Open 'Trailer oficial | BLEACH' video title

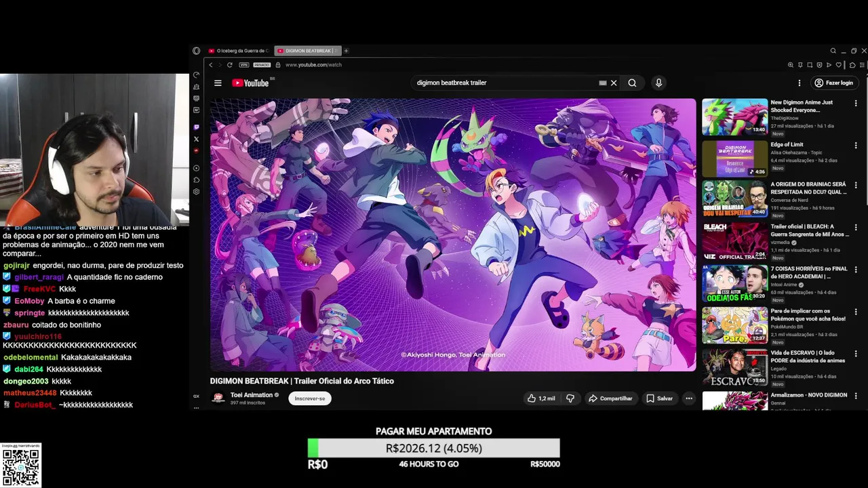(809, 230)
